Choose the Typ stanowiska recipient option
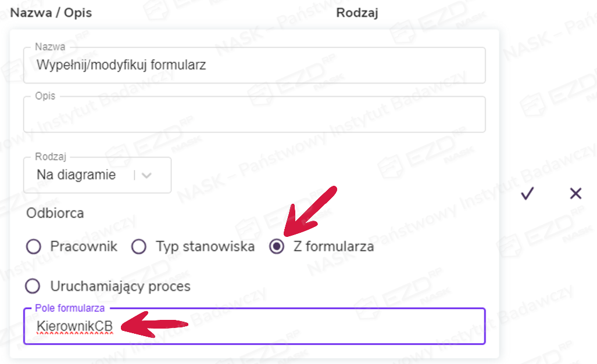Screen dimensions: 597x364 (x=139, y=247)
